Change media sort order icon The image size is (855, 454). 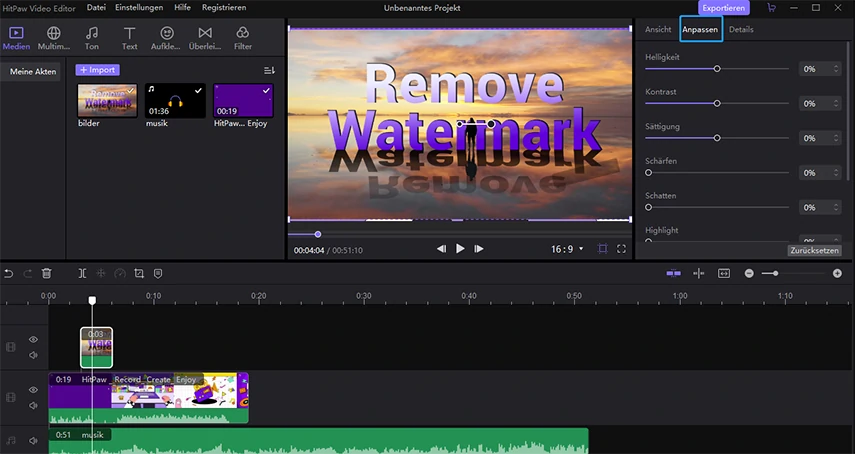269,70
